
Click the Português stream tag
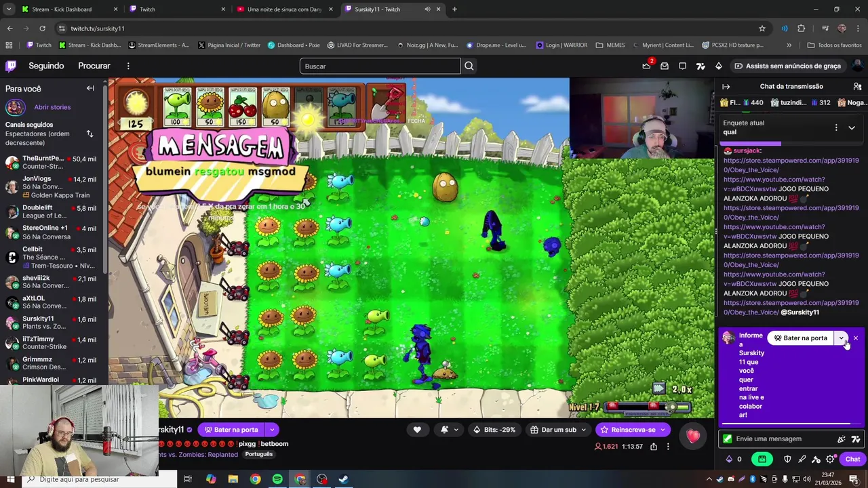pos(259,454)
